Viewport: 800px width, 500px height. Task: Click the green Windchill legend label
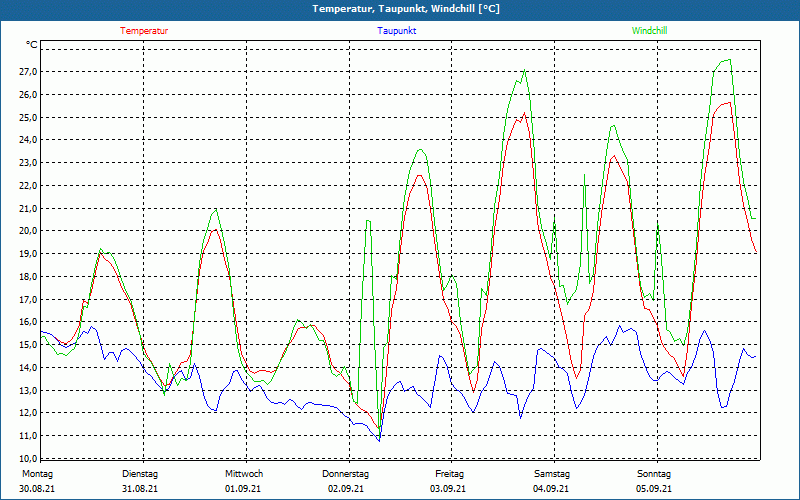pyautogui.click(x=649, y=31)
